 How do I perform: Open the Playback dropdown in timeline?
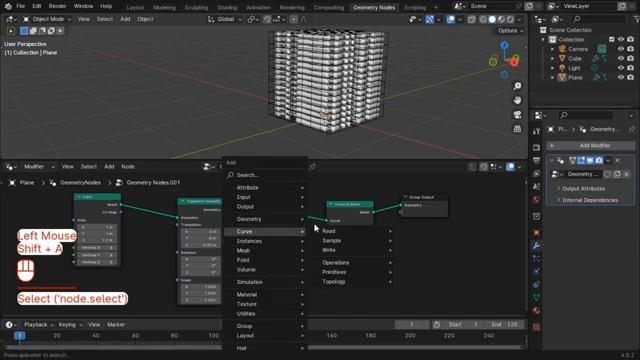[39, 325]
